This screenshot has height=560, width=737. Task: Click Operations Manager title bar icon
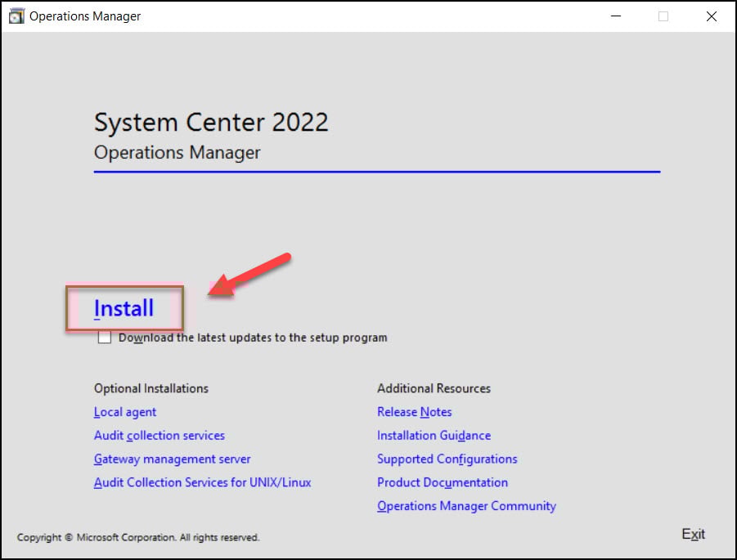pyautogui.click(x=16, y=16)
